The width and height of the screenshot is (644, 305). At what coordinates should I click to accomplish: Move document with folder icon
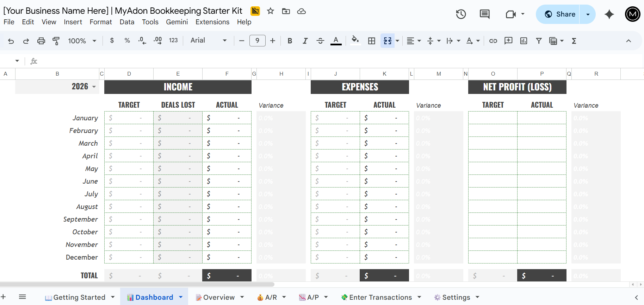point(286,11)
